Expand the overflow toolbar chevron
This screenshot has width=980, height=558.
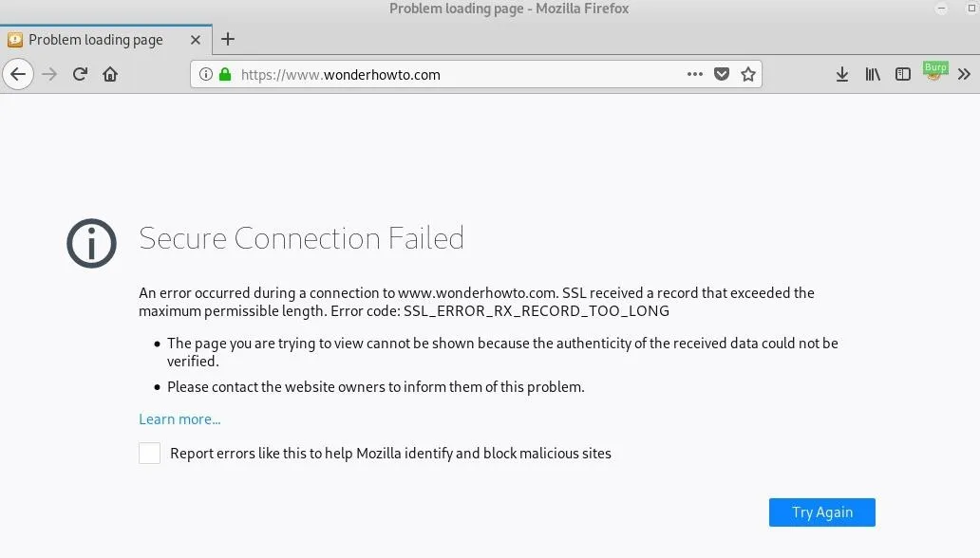pyautogui.click(x=965, y=74)
